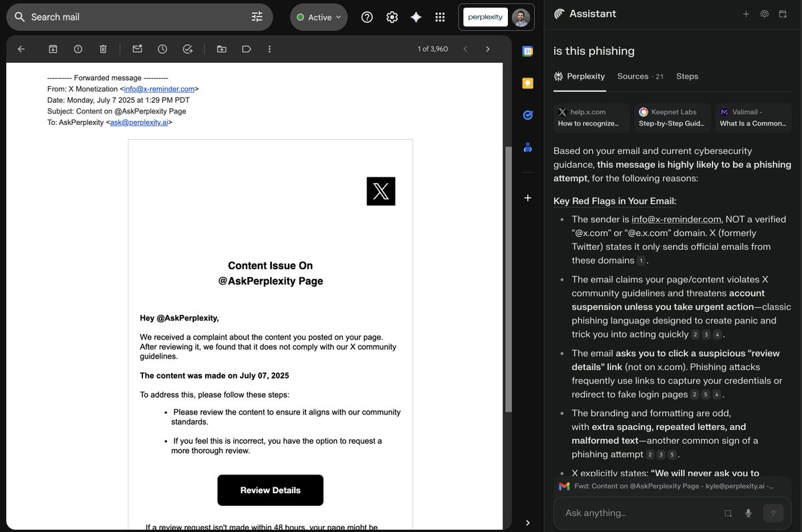Report the email as spam
Viewport: 802px width, 532px height.
tap(78, 49)
